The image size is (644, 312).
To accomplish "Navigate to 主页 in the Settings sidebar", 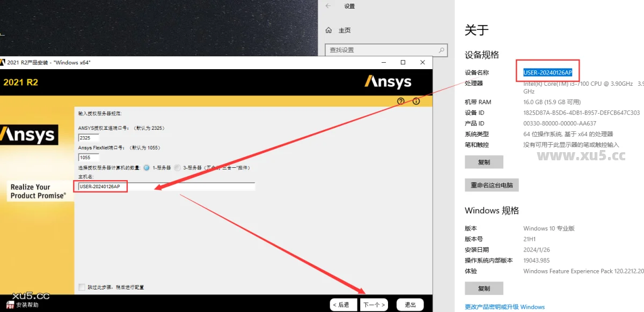I will click(x=345, y=31).
